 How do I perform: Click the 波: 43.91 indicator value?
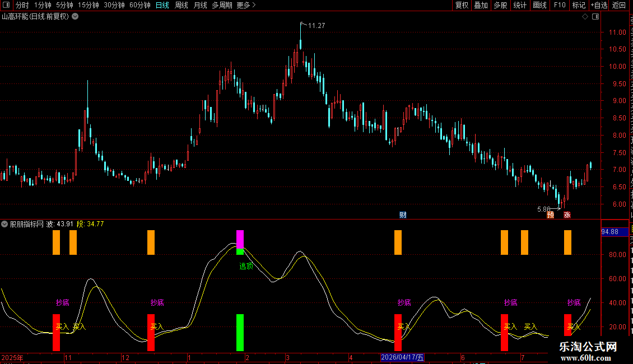[x=60, y=224]
